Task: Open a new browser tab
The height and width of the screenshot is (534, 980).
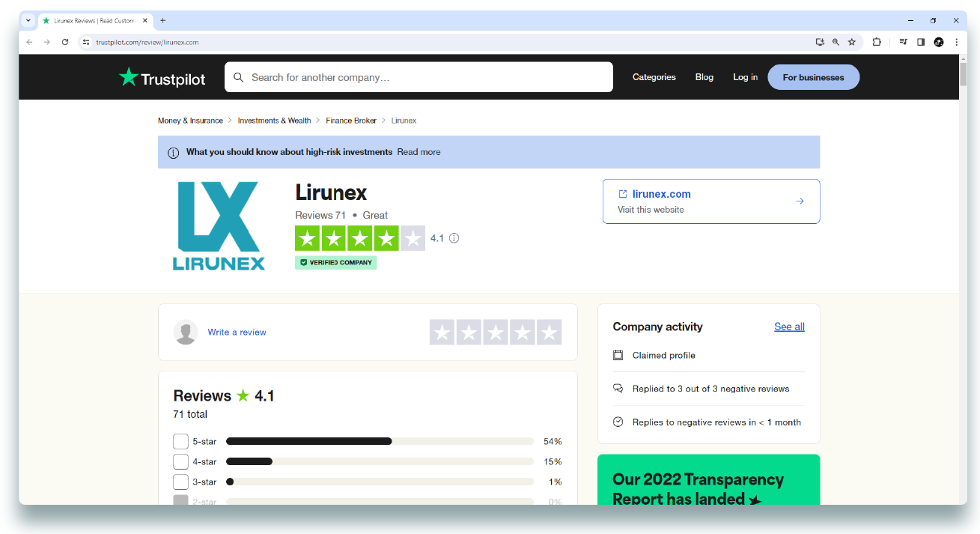Action: [x=162, y=20]
